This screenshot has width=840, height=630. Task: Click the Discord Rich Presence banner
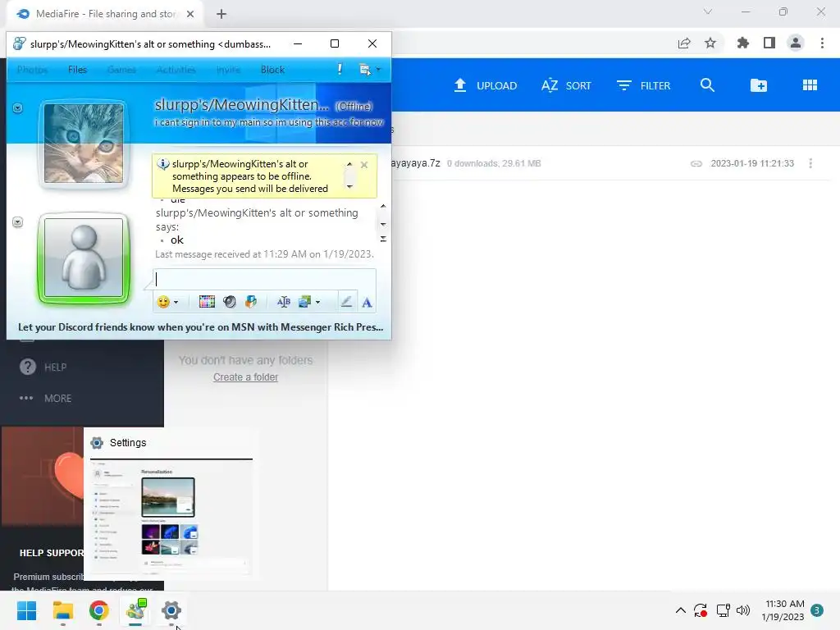tap(200, 327)
